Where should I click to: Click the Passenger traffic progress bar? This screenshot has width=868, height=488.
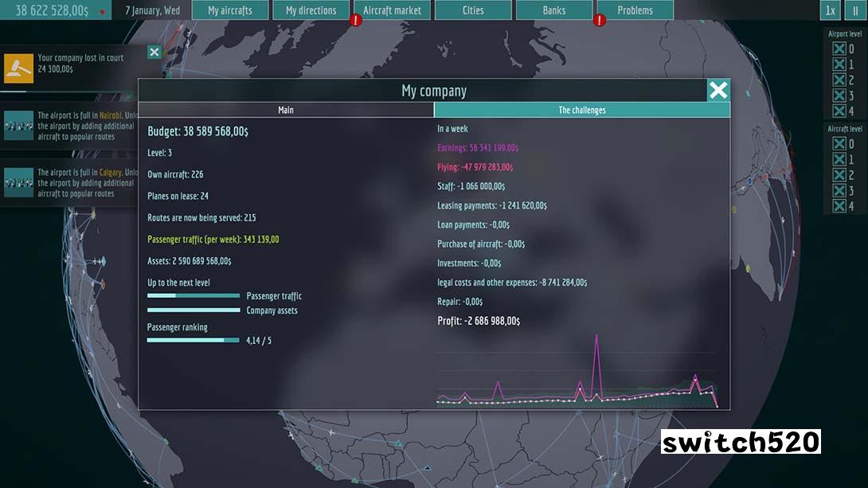point(194,295)
